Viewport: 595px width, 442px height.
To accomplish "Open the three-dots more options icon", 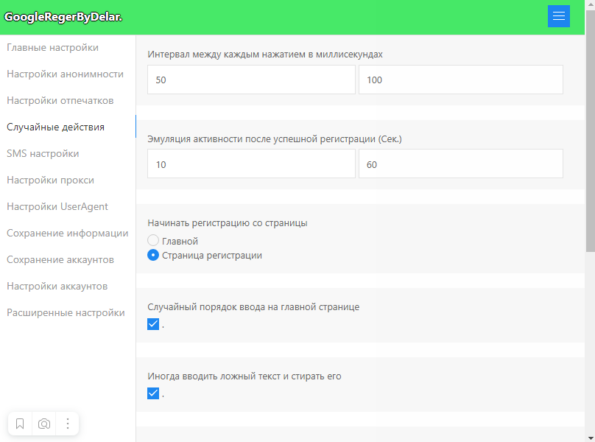I will [68, 423].
